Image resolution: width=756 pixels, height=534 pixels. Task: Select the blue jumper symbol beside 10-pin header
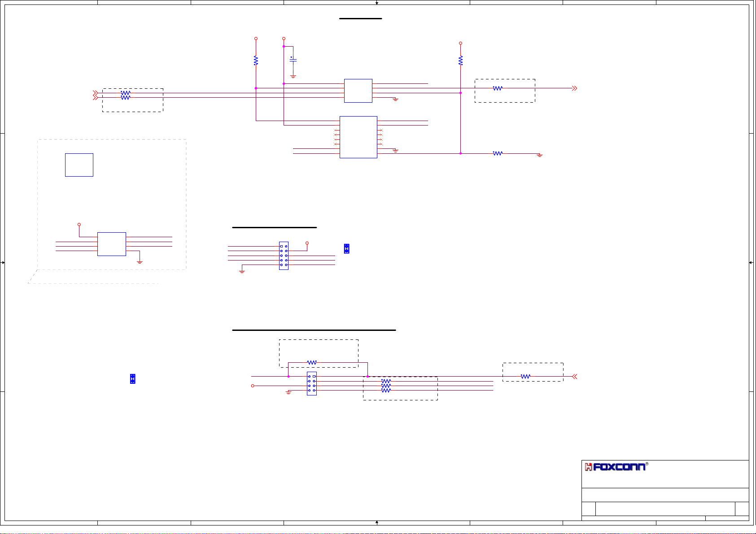(x=346, y=248)
